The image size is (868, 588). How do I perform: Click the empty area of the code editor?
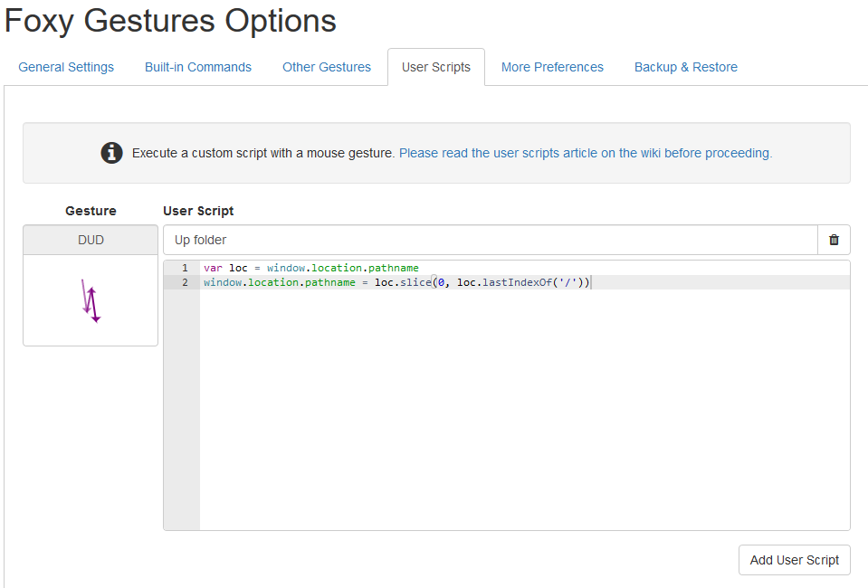(x=523, y=407)
